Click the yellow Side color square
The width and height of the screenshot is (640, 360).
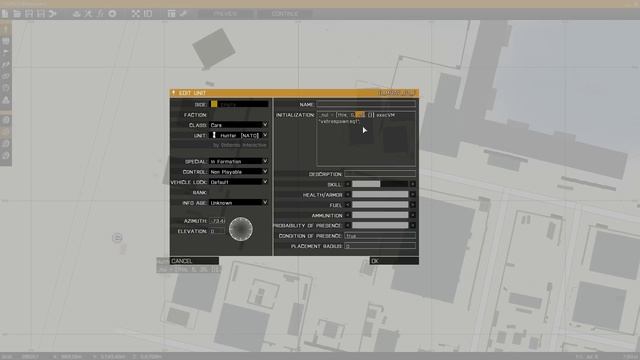(214, 104)
